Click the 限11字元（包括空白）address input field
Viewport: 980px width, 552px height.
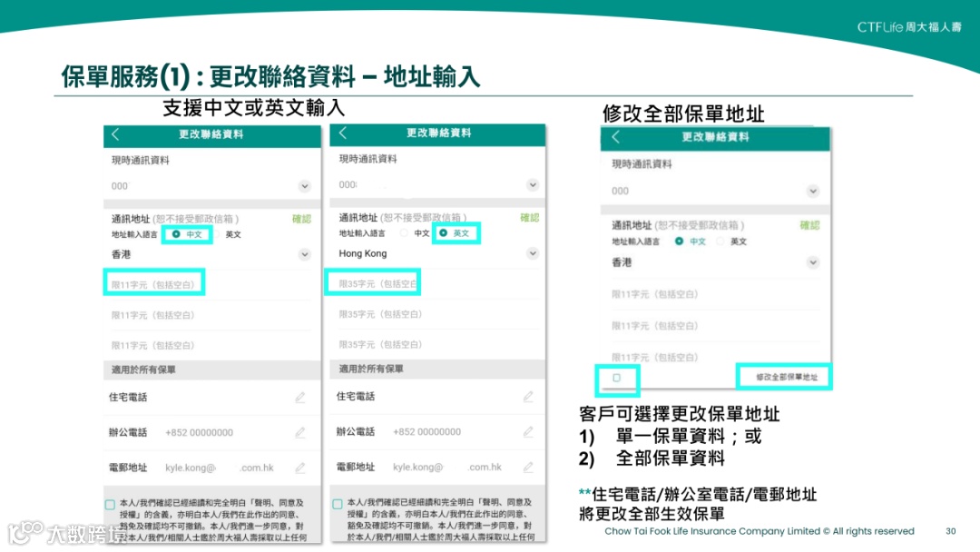click(x=154, y=282)
